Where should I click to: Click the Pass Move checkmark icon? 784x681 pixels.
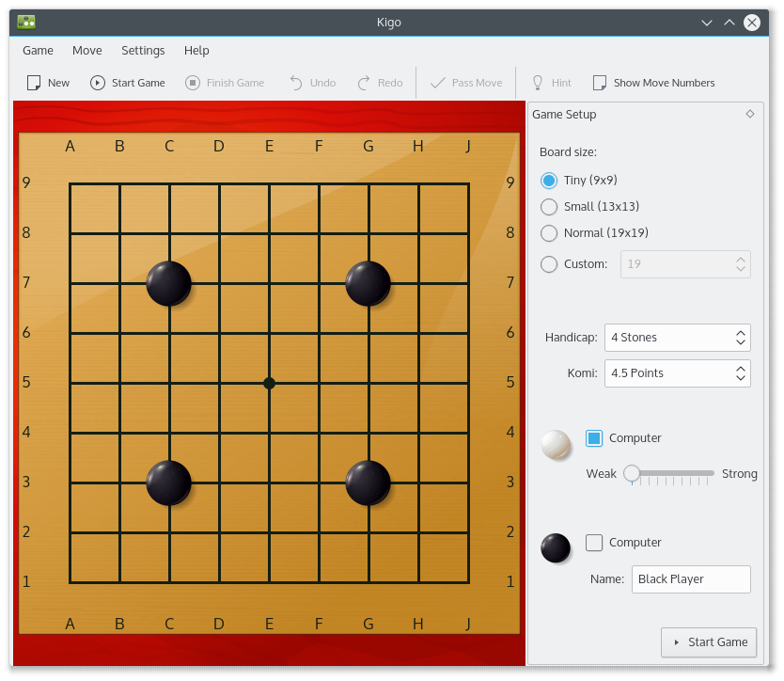coord(438,83)
